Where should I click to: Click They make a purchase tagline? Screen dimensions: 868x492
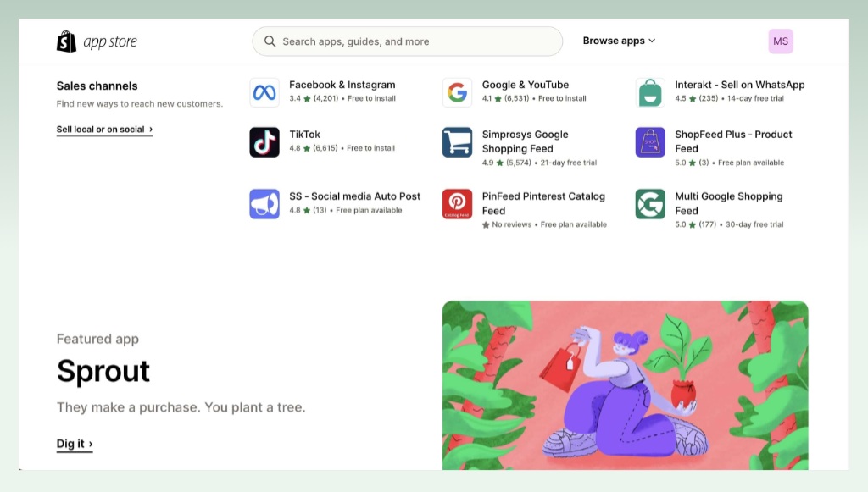tap(181, 407)
